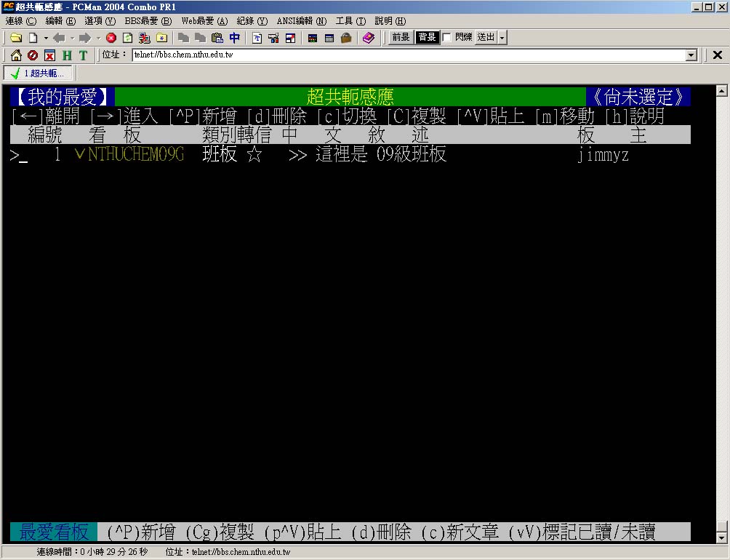Enable the 閃爍 blink checkbox
Viewport: 730px width, 560px height.
(447, 38)
